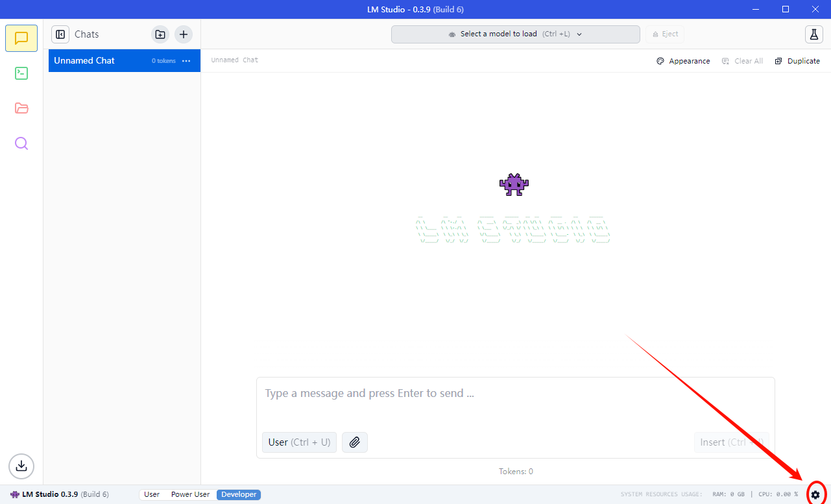Open Appearance options
Image resolution: width=831 pixels, height=504 pixels.
(x=683, y=61)
